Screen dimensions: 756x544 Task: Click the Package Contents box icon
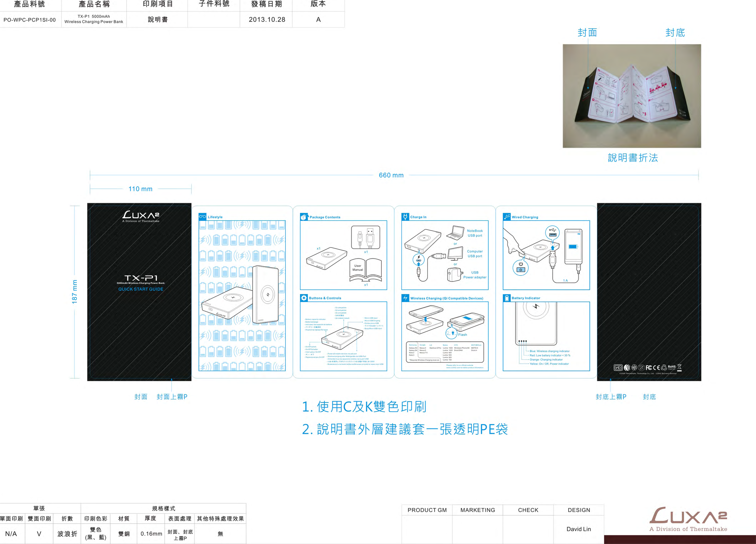coord(304,217)
